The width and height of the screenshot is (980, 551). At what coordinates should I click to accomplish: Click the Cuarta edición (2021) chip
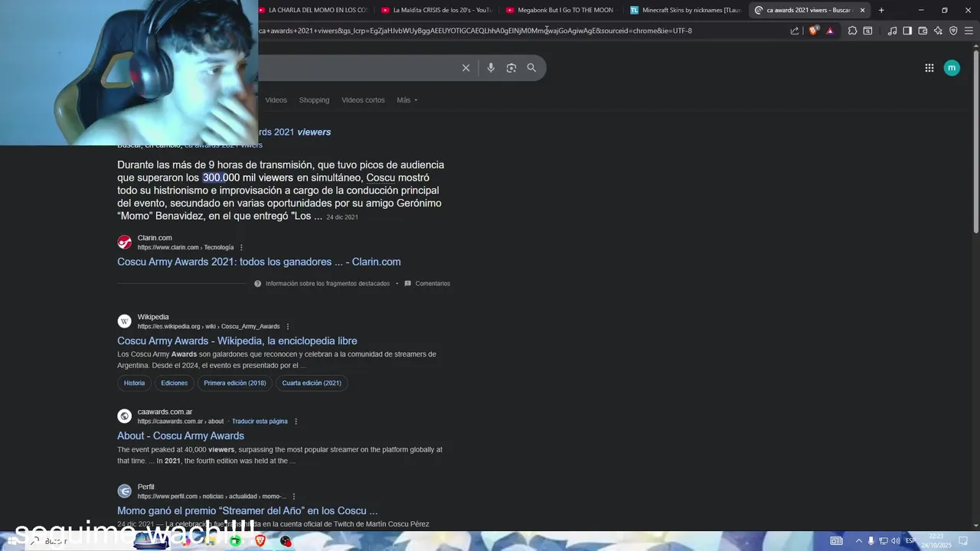point(312,383)
